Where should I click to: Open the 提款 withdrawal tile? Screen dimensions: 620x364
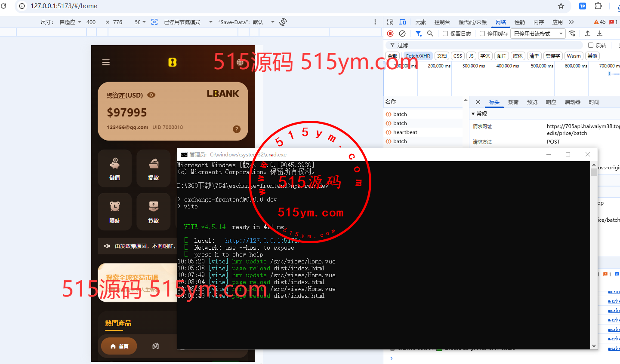pos(154,168)
